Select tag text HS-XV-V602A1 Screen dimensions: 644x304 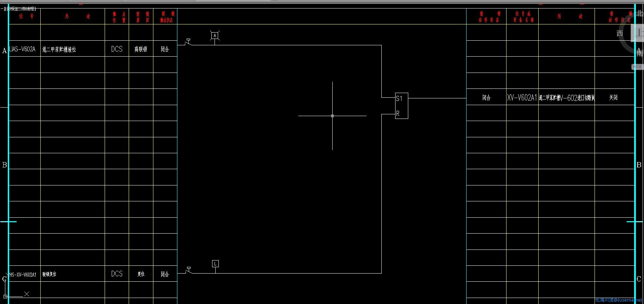23,275
